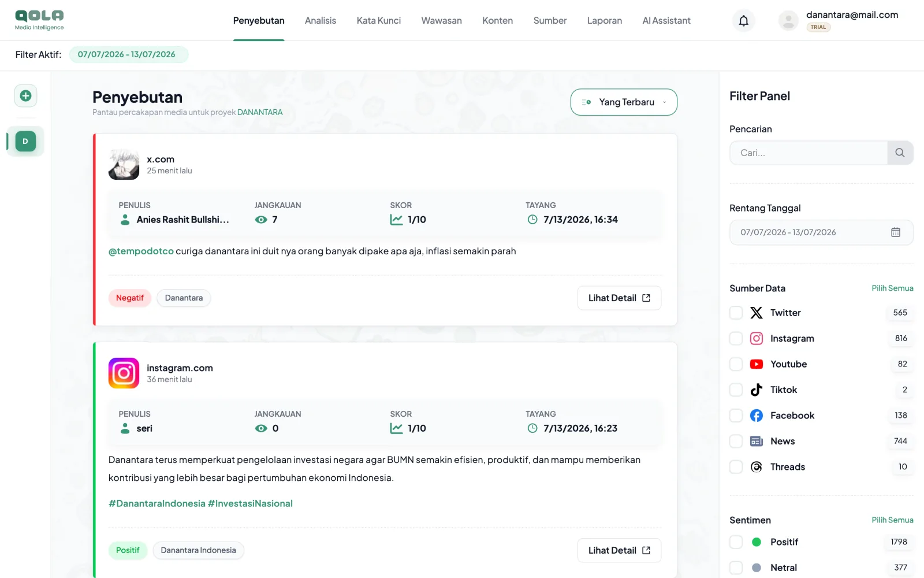Viewport: 924px width, 578px height.
Task: Click the x.com post author avatar
Action: pyautogui.click(x=124, y=164)
